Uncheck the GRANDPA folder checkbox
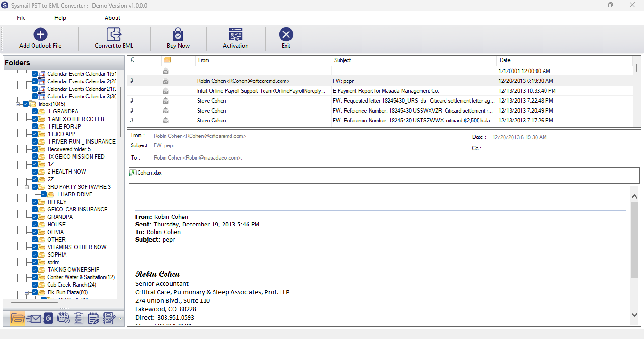Screen dimensions: 644x339 click(x=35, y=217)
